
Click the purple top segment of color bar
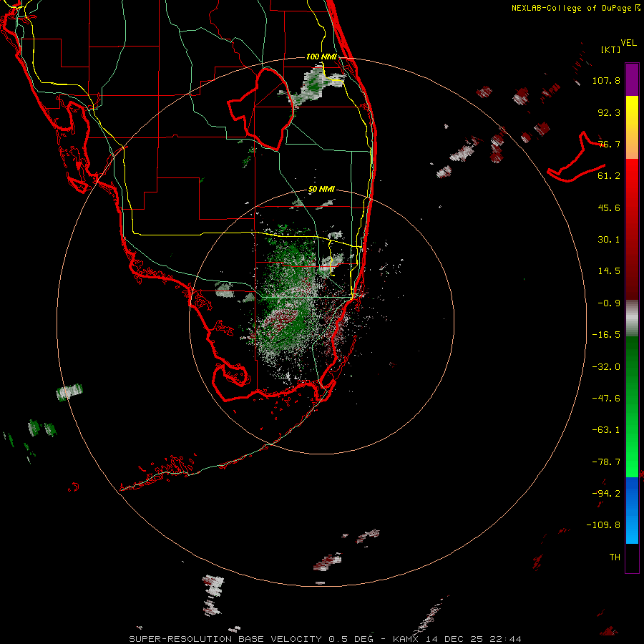(x=632, y=79)
